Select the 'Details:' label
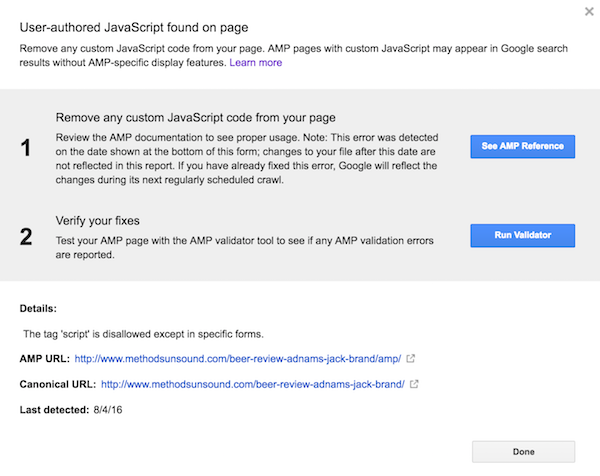The height and width of the screenshot is (476, 600). tap(38, 308)
